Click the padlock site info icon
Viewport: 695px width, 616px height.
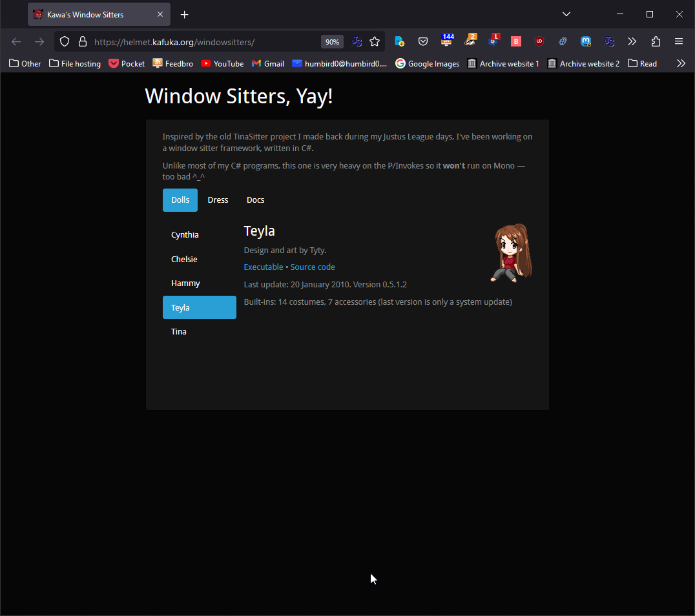(82, 42)
